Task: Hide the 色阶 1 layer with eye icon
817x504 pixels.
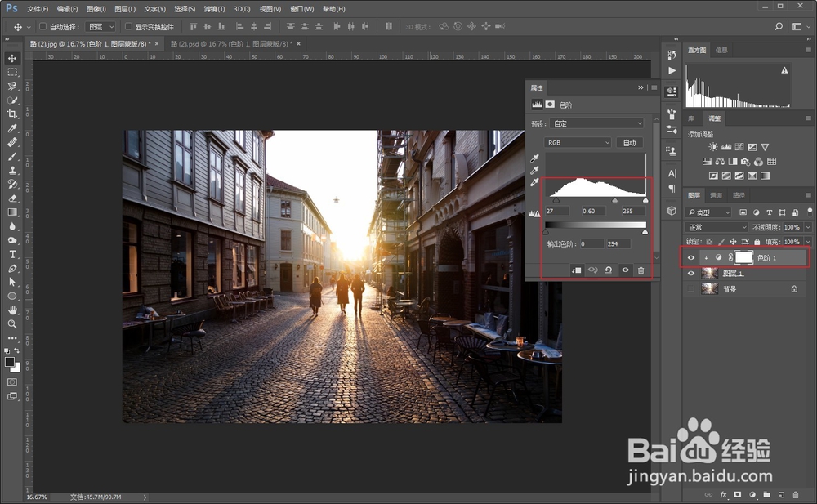Action: 691,257
